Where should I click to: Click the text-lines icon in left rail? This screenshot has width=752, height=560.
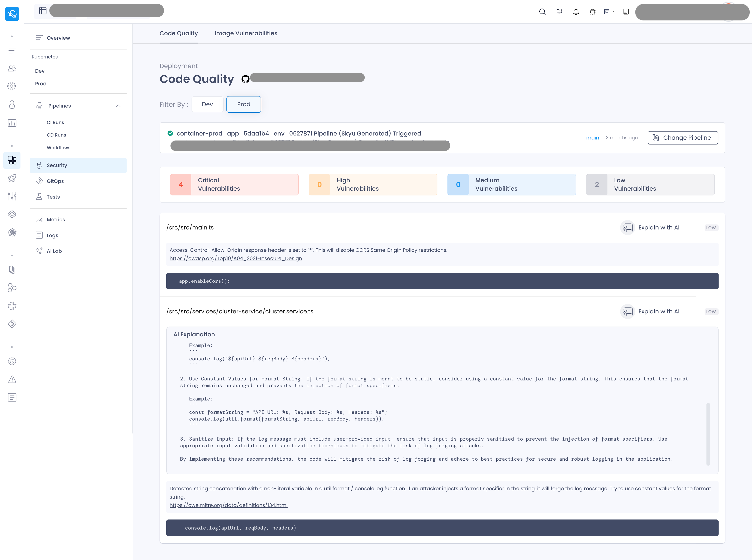point(12,51)
